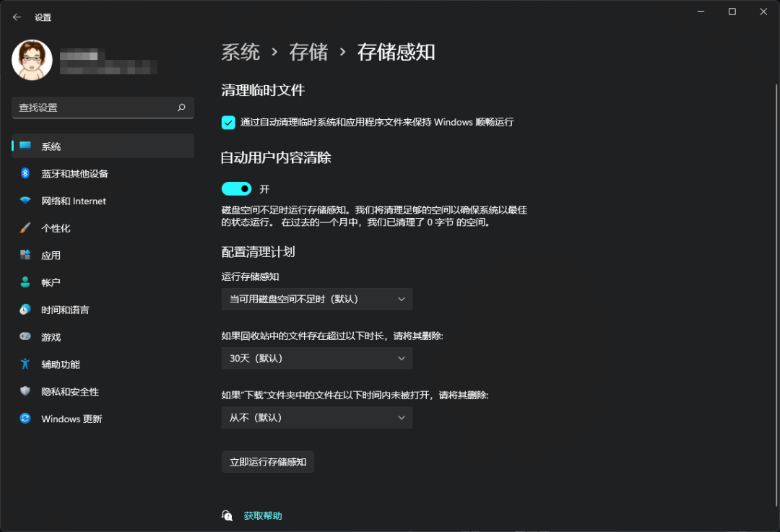This screenshot has width=780, height=532.
Task: Click the Bluetooth icon in sidebar
Action: pos(25,173)
